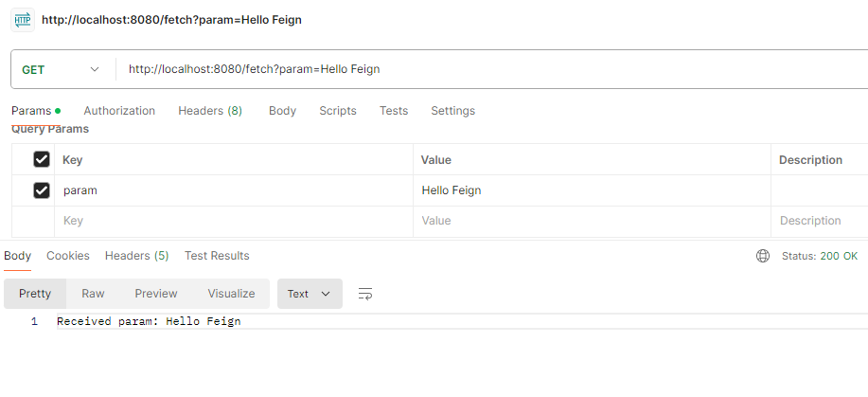This screenshot has height=397, width=868.
Task: Click the Preview response view button
Action: click(156, 294)
